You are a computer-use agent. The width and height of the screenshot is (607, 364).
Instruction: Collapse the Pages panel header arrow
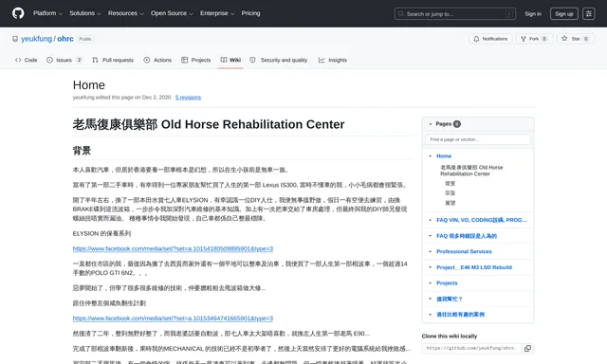coord(430,124)
